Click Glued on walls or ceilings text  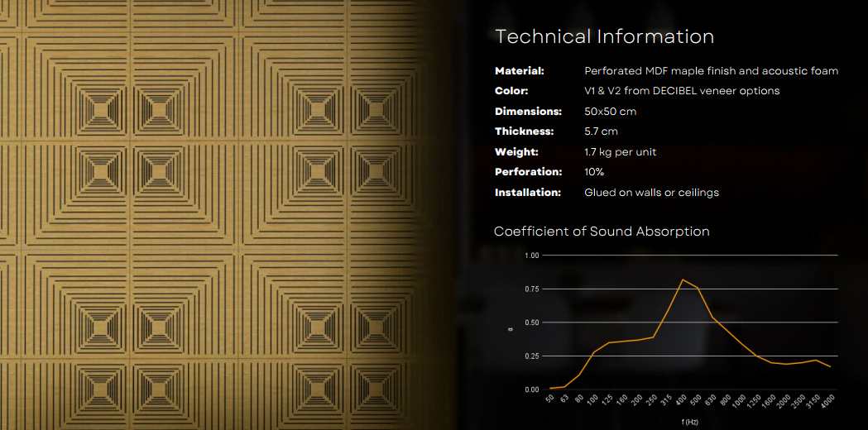tap(651, 193)
